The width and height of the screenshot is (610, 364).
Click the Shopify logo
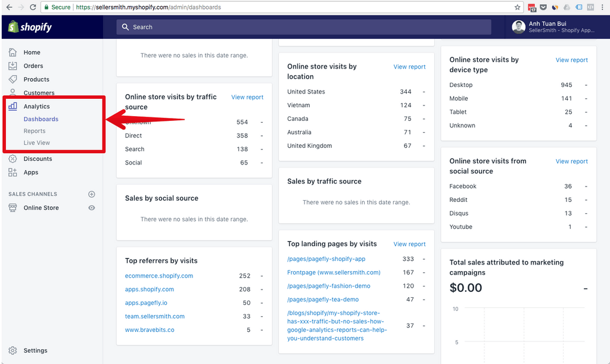coord(30,27)
